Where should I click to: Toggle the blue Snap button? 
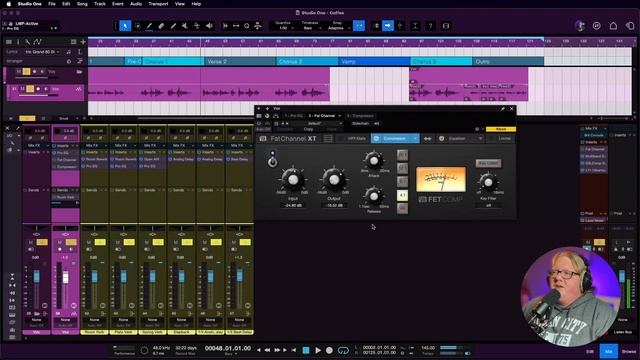pos(359,26)
